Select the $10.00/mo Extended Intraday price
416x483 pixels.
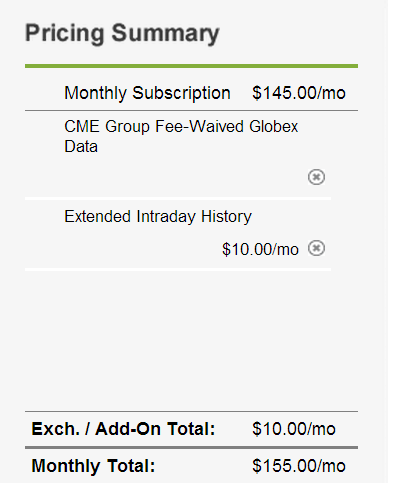tap(260, 249)
